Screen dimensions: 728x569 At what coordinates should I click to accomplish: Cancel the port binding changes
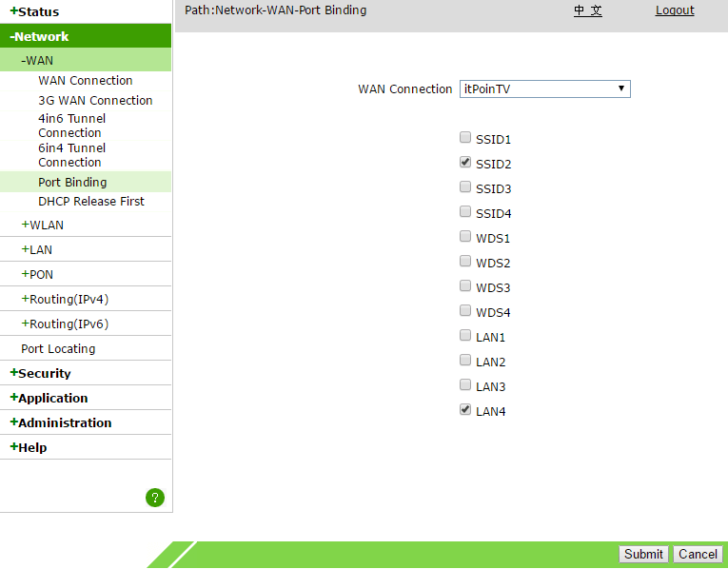pyautogui.click(x=698, y=554)
